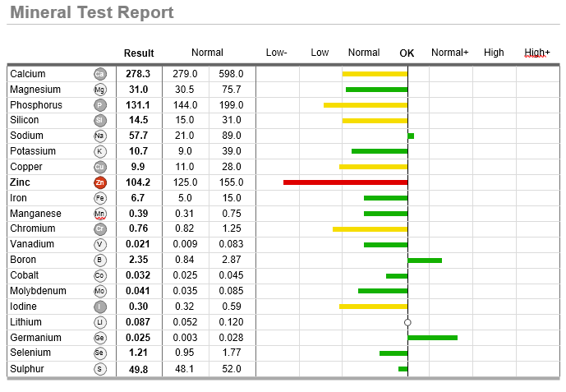Click the Potassium K element icon

point(100,151)
